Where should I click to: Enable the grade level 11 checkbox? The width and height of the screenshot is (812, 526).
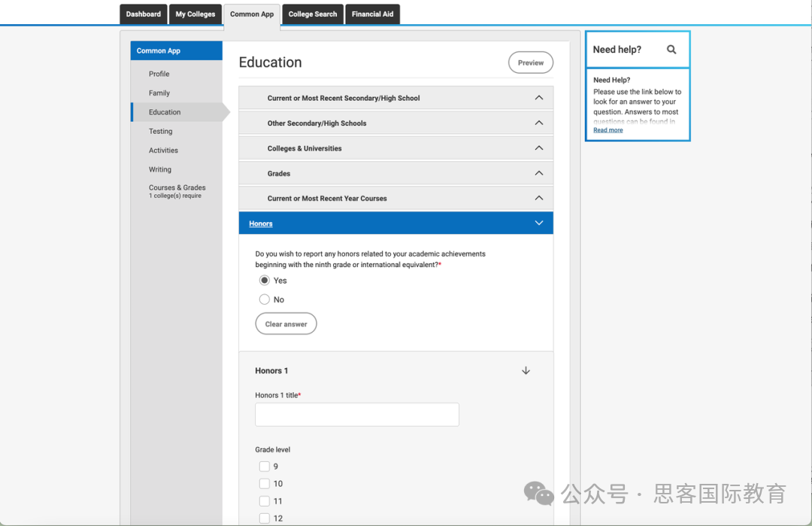click(265, 501)
